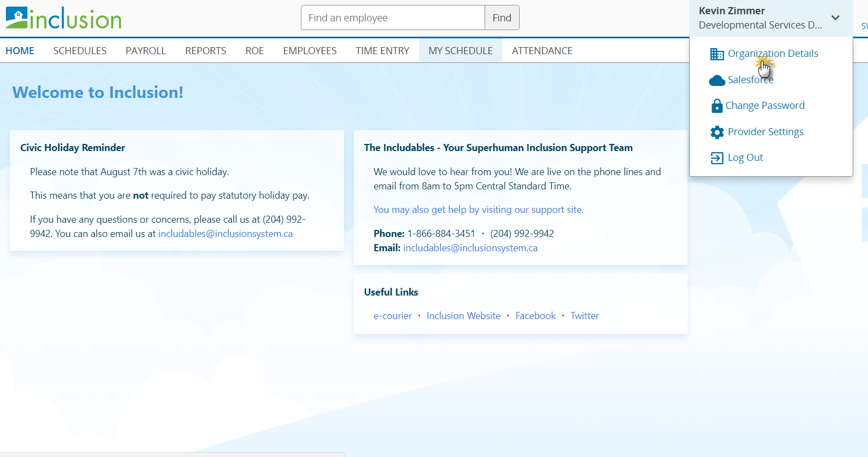
Task: Click the Change Password lock icon
Action: click(716, 106)
